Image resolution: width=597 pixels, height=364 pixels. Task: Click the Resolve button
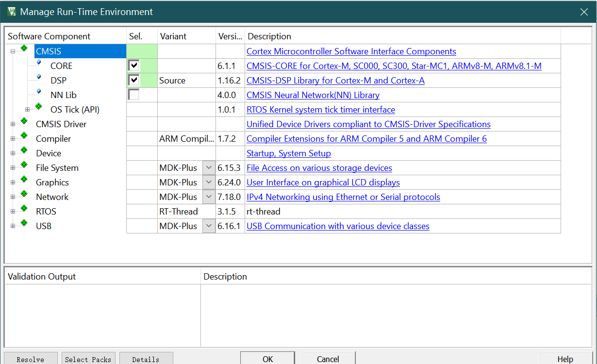31,359
